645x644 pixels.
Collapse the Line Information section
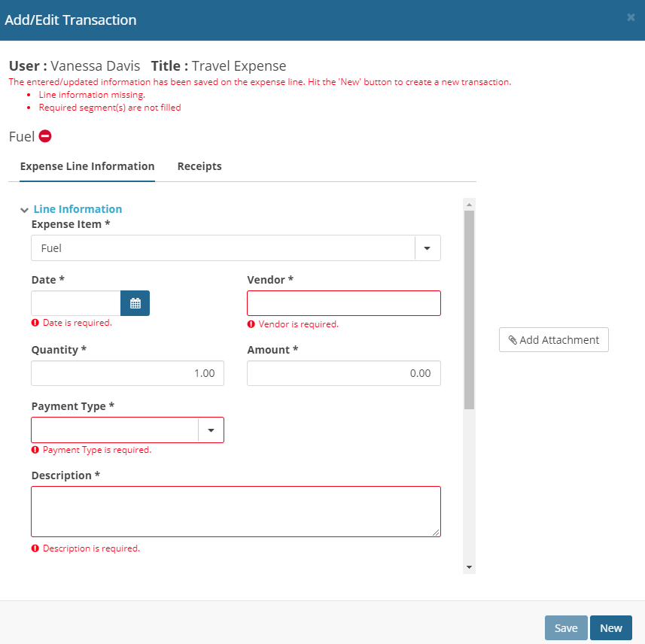click(x=24, y=210)
